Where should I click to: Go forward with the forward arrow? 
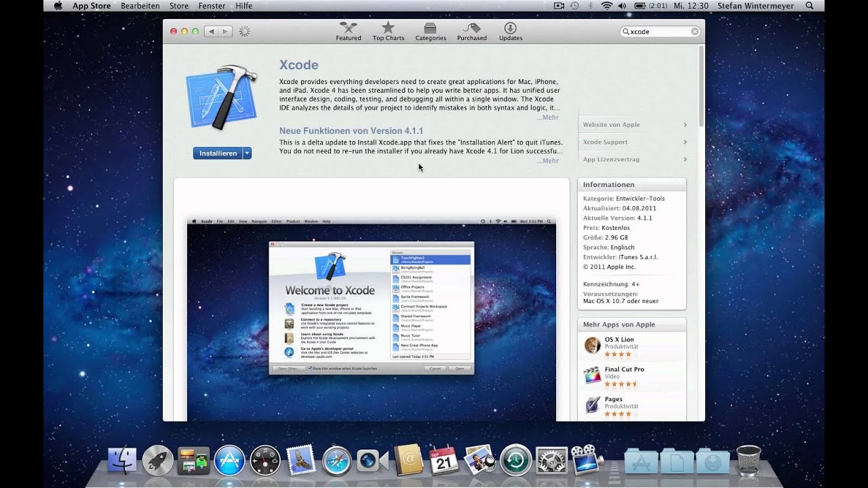tap(225, 31)
